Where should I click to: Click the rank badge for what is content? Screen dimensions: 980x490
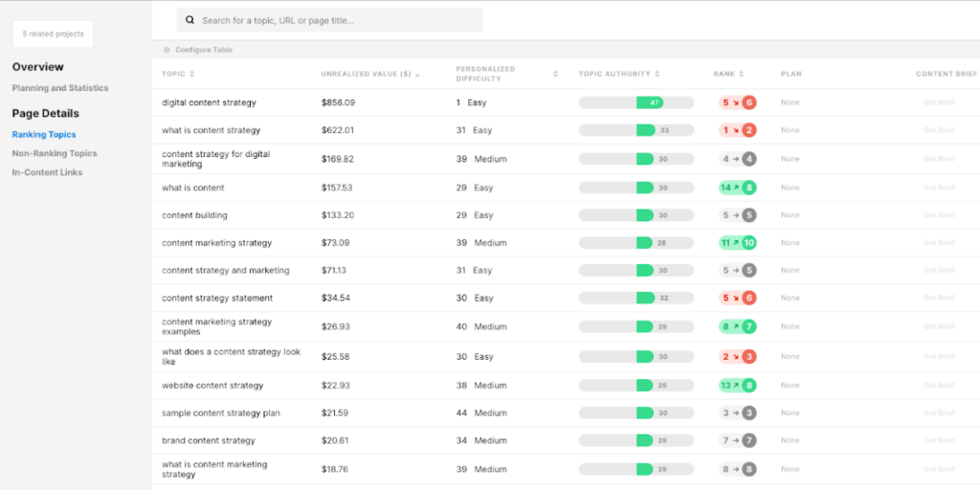coord(737,188)
